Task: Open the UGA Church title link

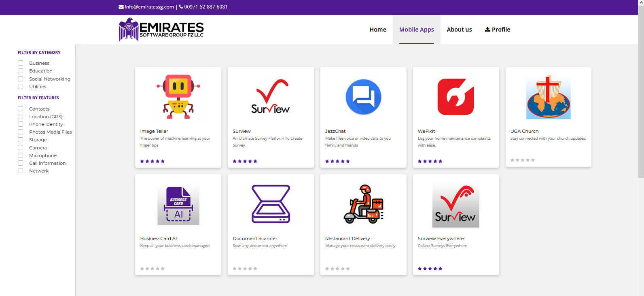Action: [524, 131]
